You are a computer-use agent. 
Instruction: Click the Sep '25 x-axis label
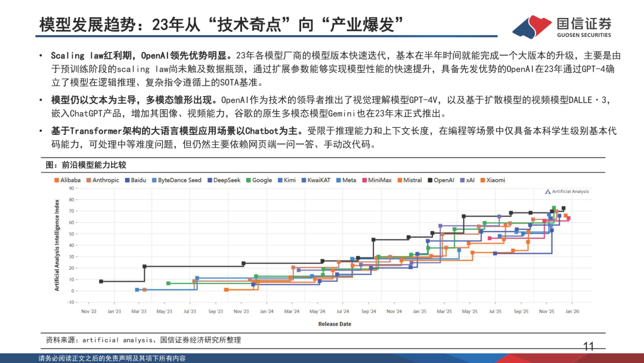521,311
